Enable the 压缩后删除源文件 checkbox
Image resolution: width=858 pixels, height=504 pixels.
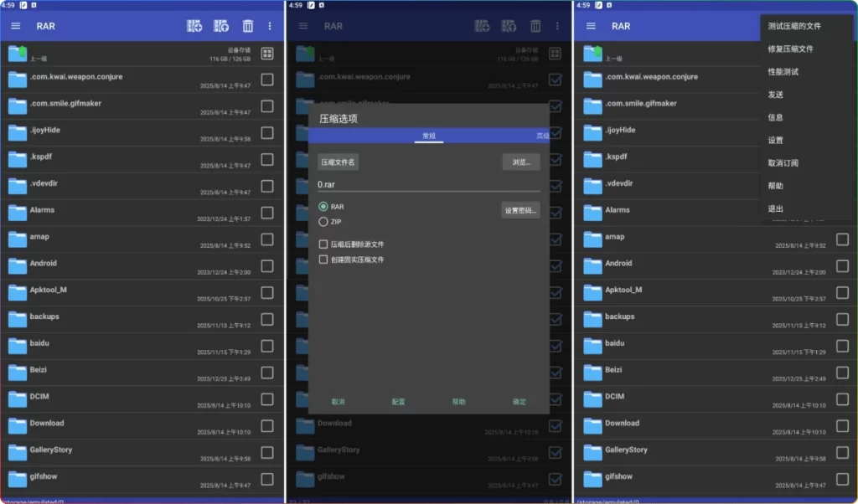tap(325, 244)
